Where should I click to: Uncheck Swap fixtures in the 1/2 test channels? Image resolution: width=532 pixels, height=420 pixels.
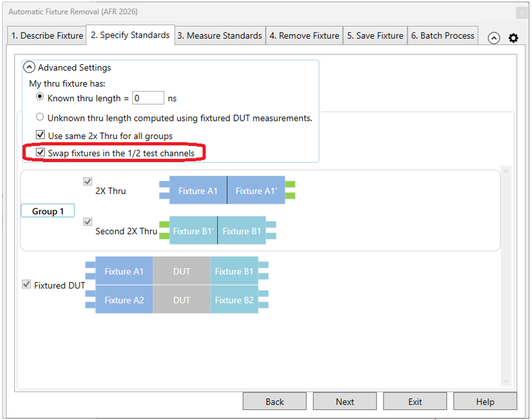click(40, 153)
